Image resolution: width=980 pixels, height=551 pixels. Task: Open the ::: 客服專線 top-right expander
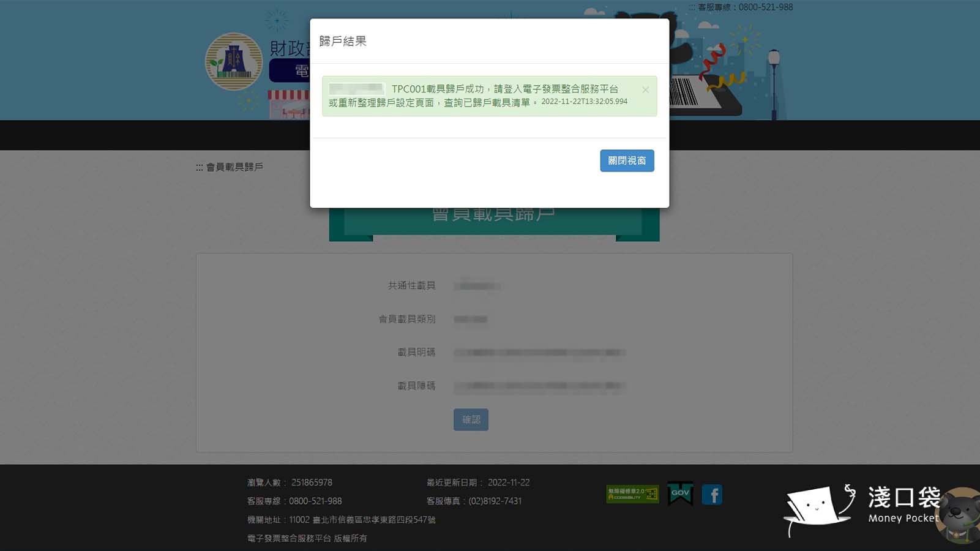point(692,7)
